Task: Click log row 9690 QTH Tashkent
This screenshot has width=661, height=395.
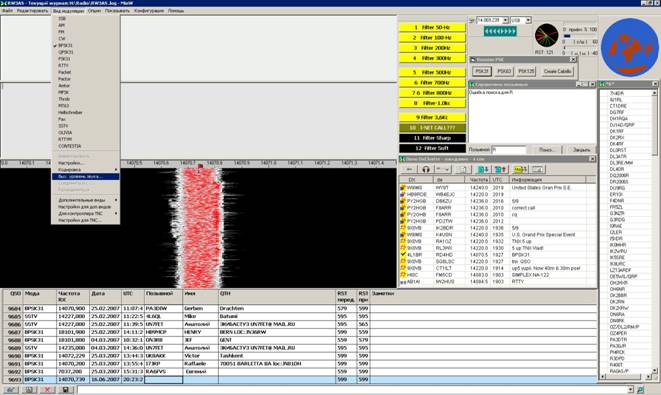Action: 277,356
